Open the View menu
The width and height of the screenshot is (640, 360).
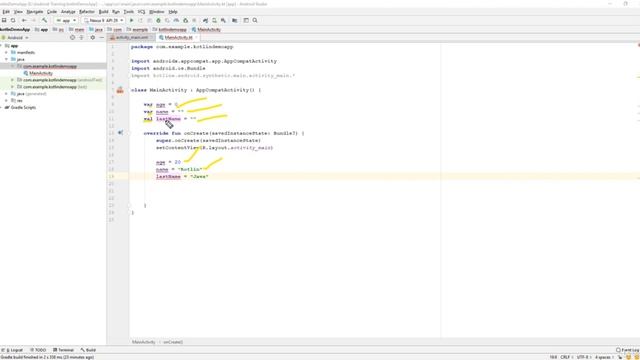coord(18,12)
